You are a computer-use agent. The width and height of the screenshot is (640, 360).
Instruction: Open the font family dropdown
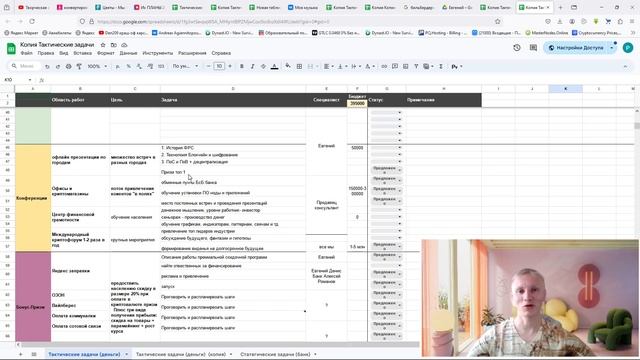pyautogui.click(x=185, y=66)
